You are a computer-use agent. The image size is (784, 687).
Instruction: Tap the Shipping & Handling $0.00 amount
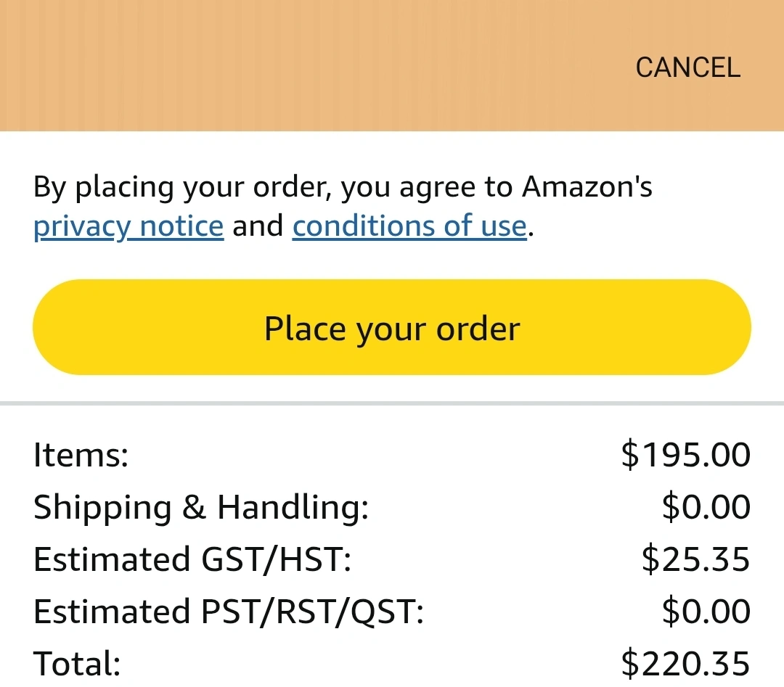click(x=706, y=507)
